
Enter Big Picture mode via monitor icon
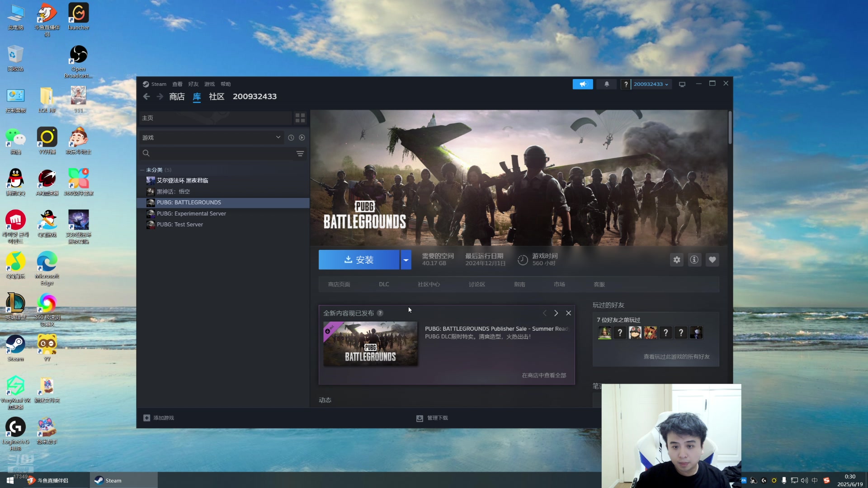click(682, 84)
